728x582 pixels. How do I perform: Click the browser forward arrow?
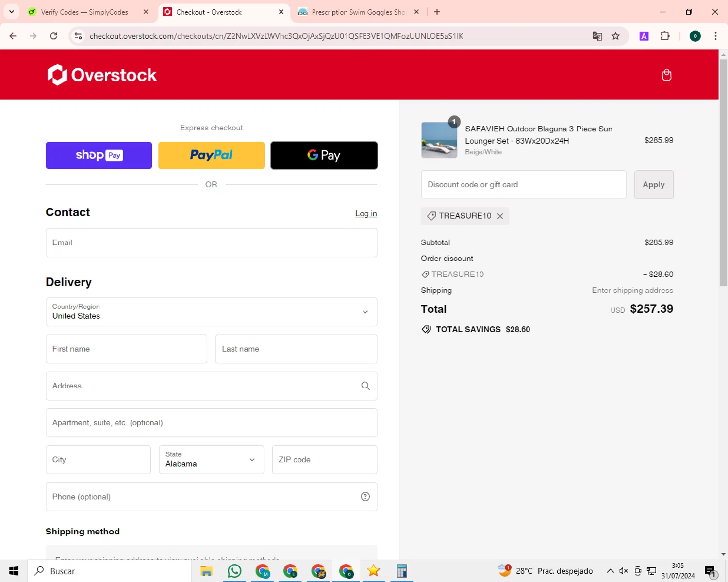pos(33,36)
